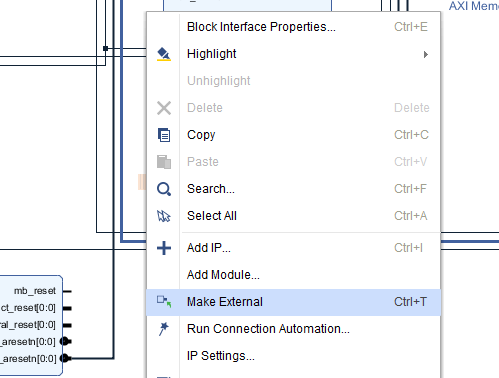Click the upper _aresetn[0:0] port pin
This screenshot has height=378, width=499.
tap(65, 341)
